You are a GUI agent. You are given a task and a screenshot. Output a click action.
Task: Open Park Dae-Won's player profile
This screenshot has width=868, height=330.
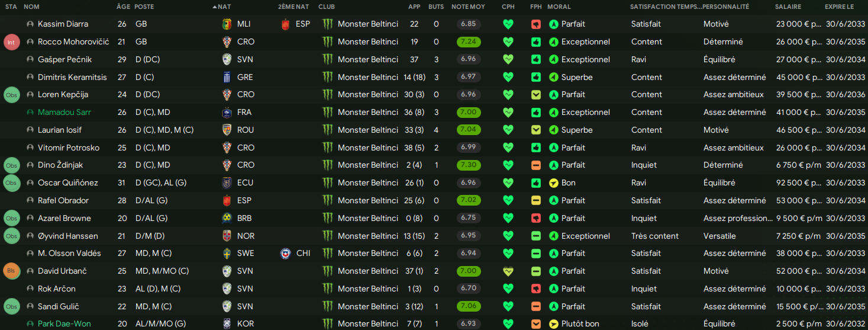click(x=64, y=324)
